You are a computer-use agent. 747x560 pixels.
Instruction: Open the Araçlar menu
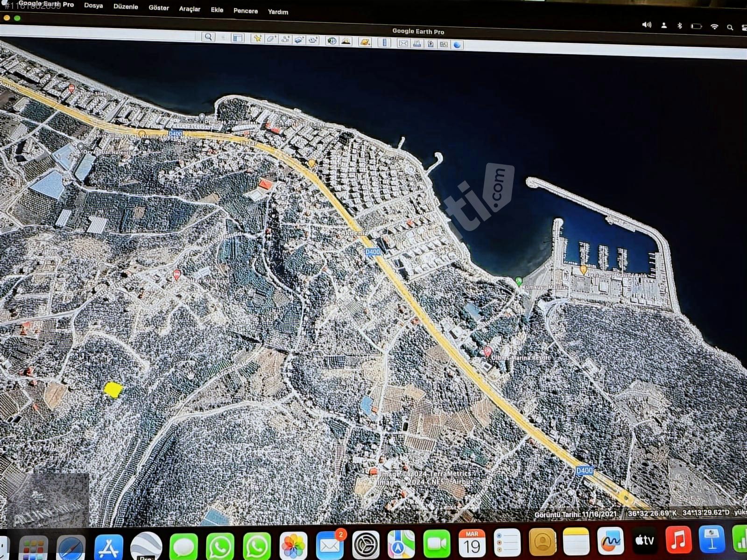[x=190, y=9]
